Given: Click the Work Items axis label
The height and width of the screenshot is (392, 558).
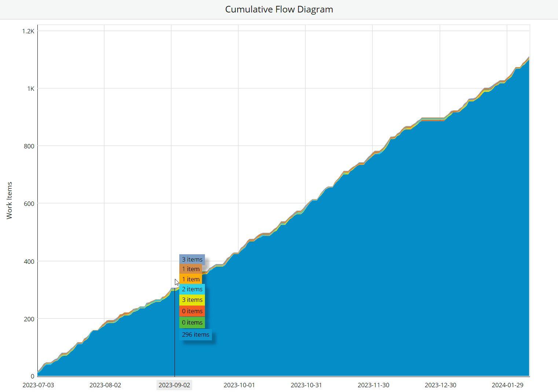Looking at the screenshot, I should coord(10,200).
